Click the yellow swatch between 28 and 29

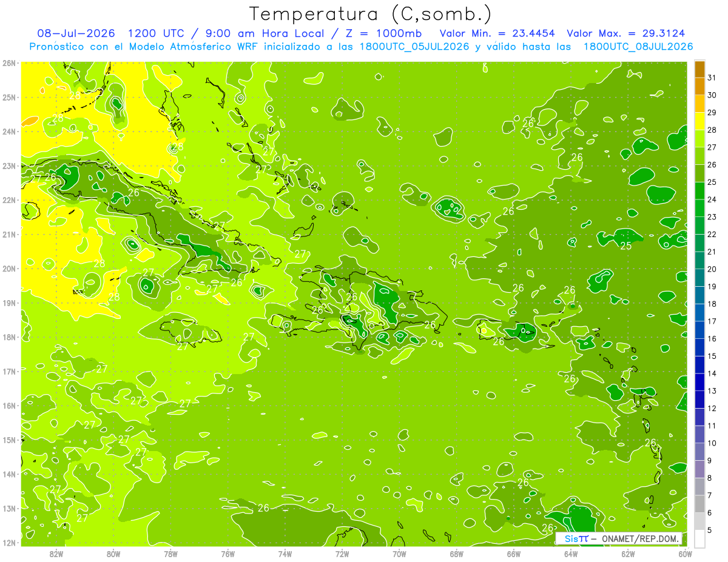700,121
